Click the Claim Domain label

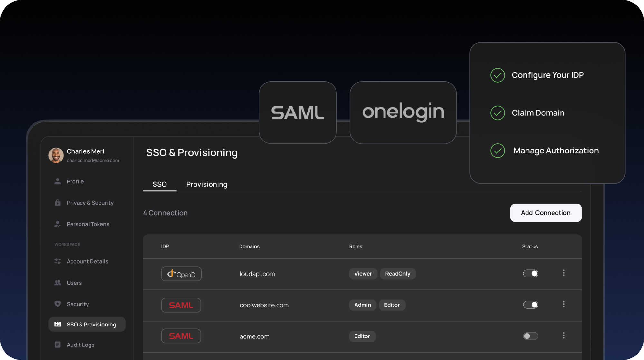[538, 113]
